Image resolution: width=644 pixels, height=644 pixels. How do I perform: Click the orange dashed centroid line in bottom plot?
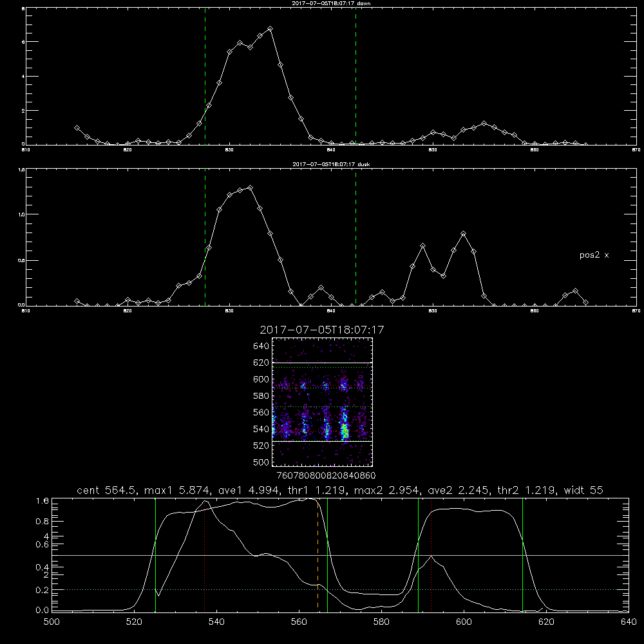pos(318,556)
